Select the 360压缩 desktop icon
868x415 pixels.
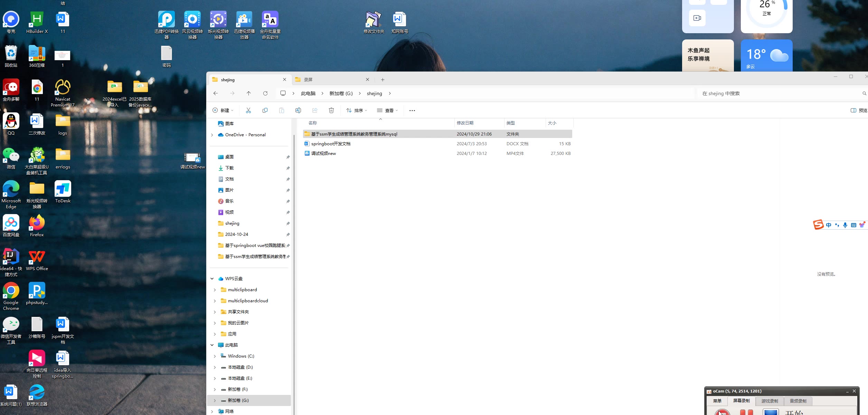[x=37, y=56]
